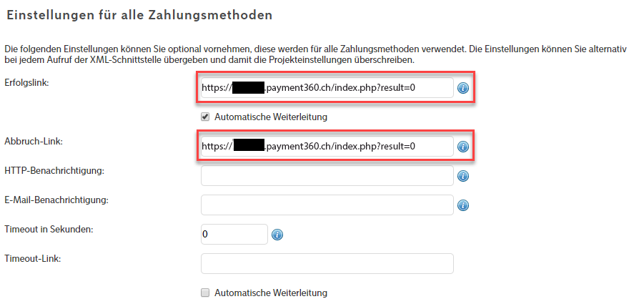Click the heading Einstellungen für alle Zahlungsmethoden
The height and width of the screenshot is (304, 644).
(139, 14)
